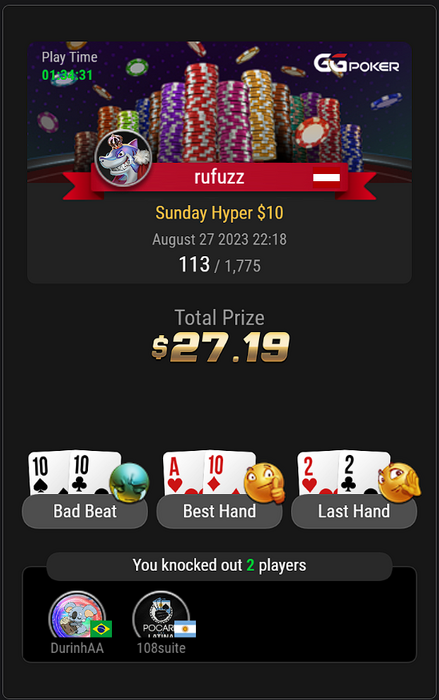Click the Brazil flag on DurinhAA
Screen dimensions: 439x700
click(x=101, y=629)
